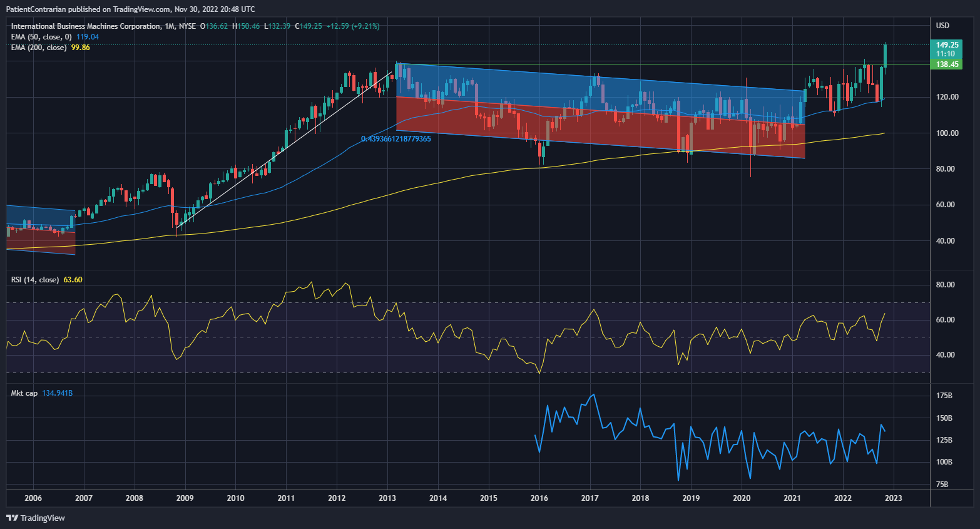Click the Mkt cap value 134.941B

[58, 393]
